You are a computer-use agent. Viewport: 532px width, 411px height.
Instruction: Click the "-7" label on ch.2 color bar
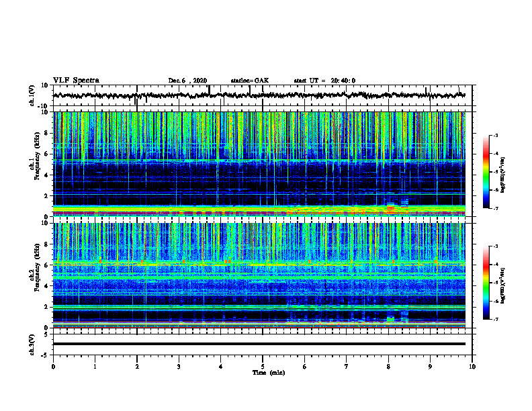496,319
